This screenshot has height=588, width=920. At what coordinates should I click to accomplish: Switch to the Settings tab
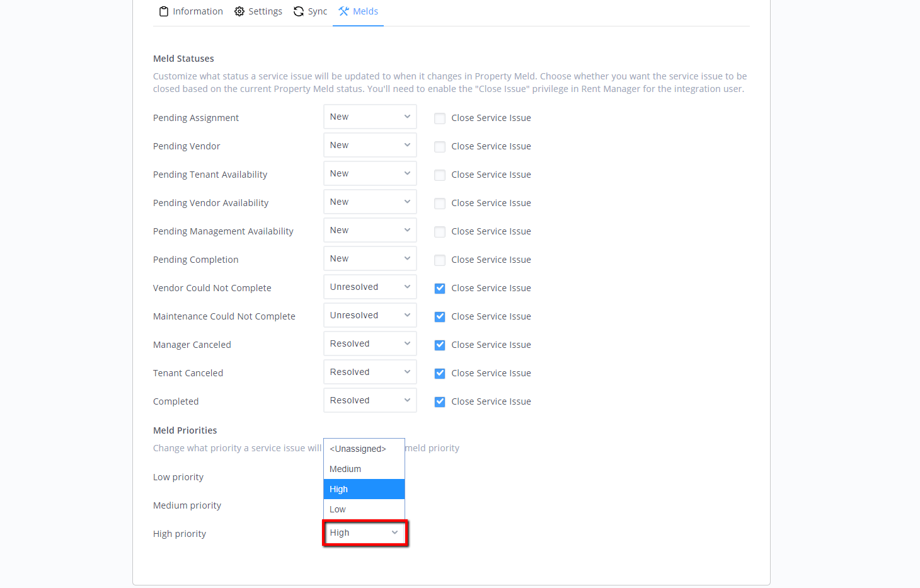(265, 11)
